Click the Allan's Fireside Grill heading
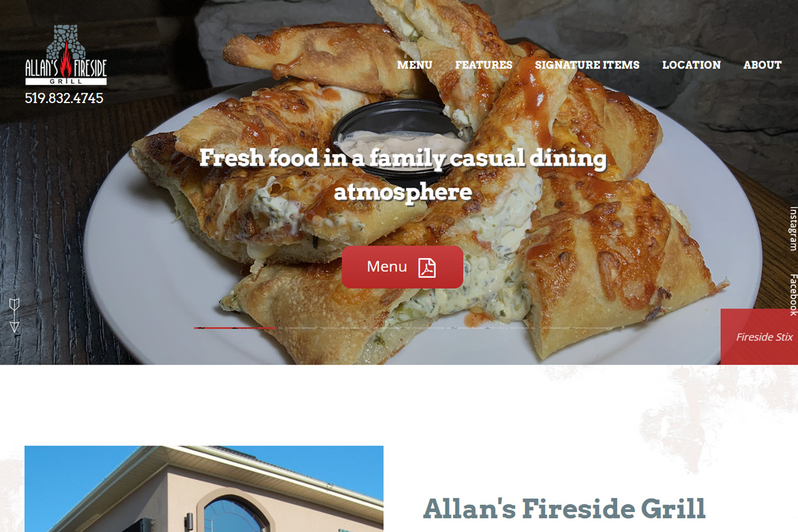This screenshot has width=798, height=532. coord(564,509)
